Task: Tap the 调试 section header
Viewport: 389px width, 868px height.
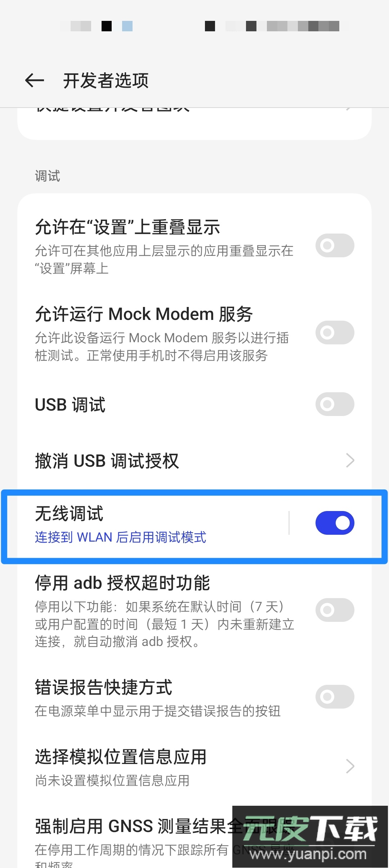Action: [x=48, y=176]
